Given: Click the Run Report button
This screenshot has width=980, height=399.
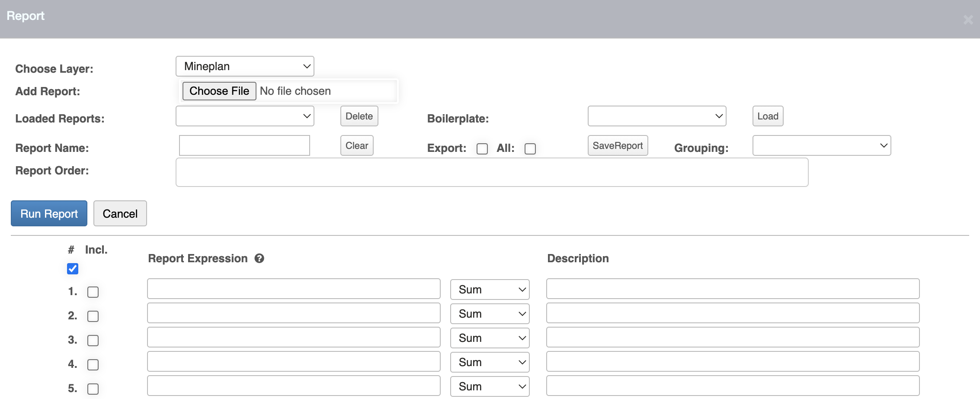Looking at the screenshot, I should tap(49, 213).
